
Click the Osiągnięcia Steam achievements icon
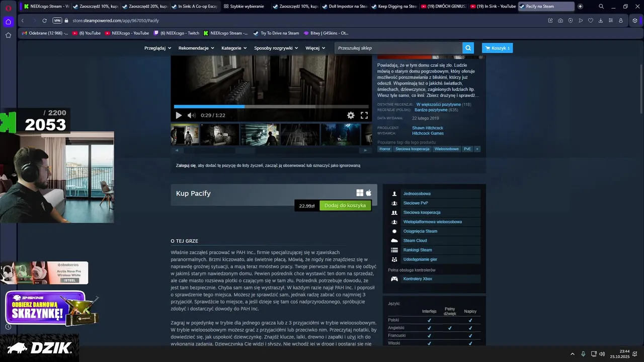tap(394, 231)
